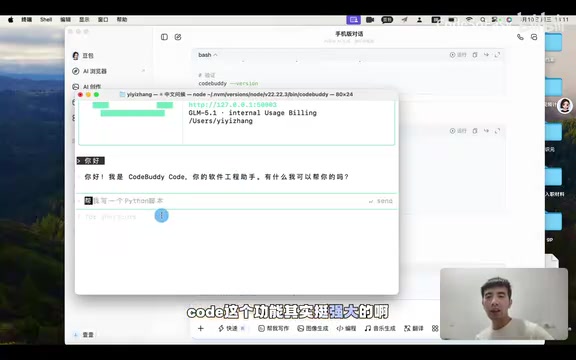The height and width of the screenshot is (360, 576).
Task: Select the 音乐生成 skill
Action: 380,328
